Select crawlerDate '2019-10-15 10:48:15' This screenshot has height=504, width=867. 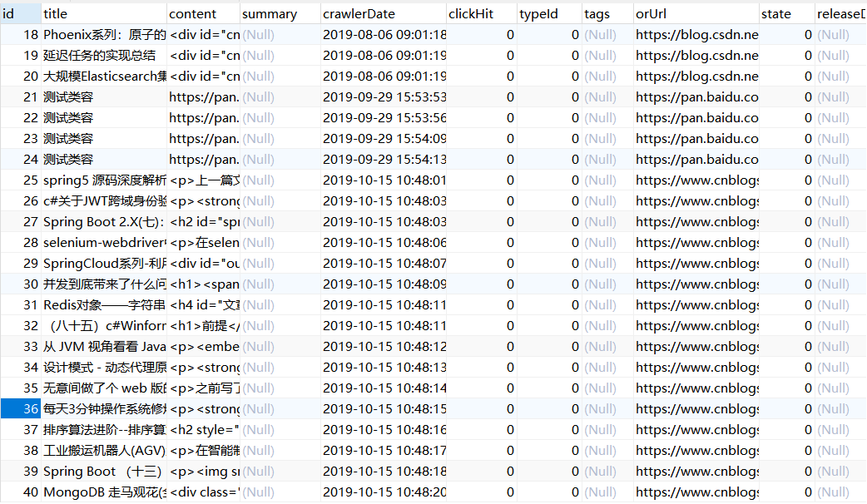(x=384, y=409)
